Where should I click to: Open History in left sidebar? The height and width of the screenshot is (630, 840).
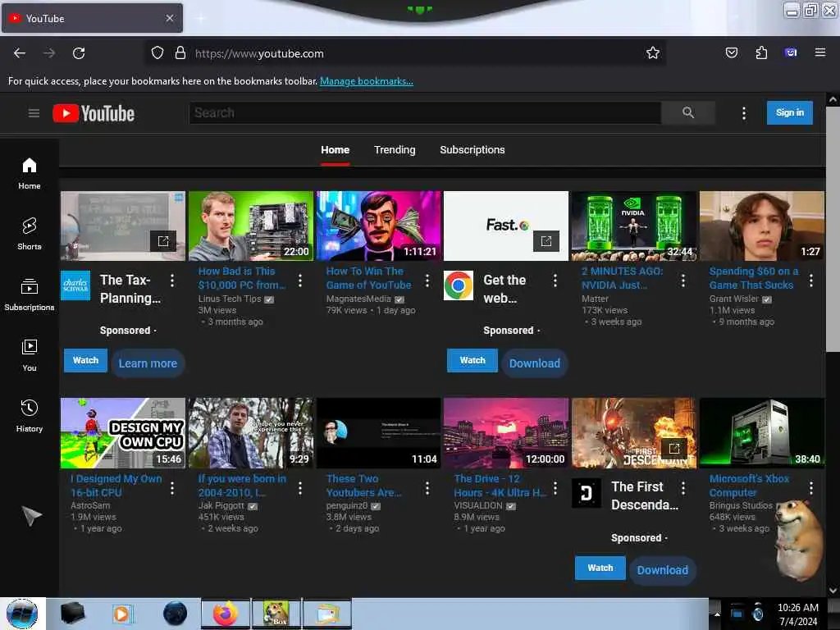(x=30, y=416)
